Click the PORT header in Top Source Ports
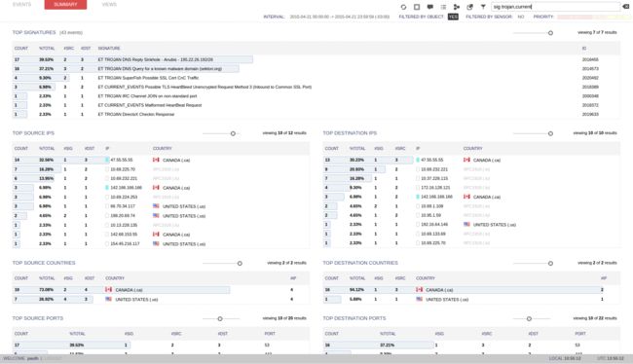Screen dimensions: 633x364 [x=270, y=334]
